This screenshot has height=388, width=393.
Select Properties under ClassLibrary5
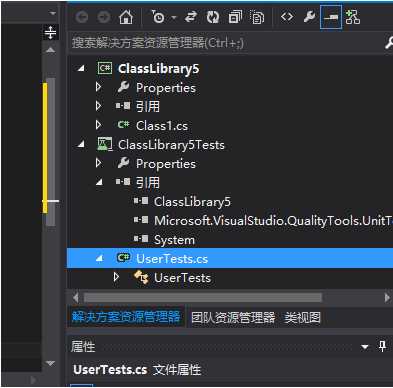point(166,88)
